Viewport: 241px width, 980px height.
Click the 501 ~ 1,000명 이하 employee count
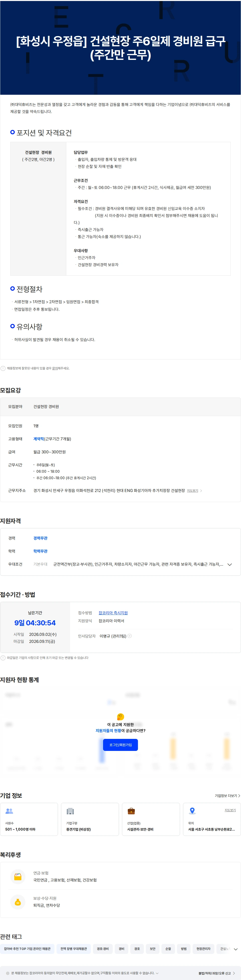tap(20, 829)
